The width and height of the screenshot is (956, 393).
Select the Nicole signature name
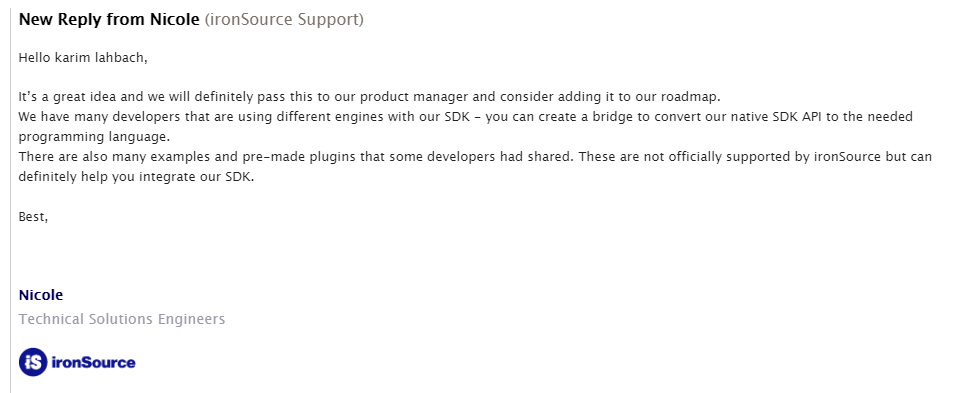[41, 296]
